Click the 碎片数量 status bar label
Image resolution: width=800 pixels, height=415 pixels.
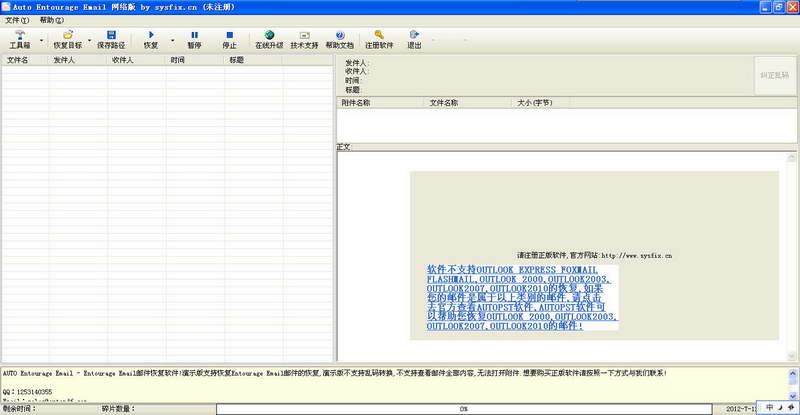click(x=118, y=408)
